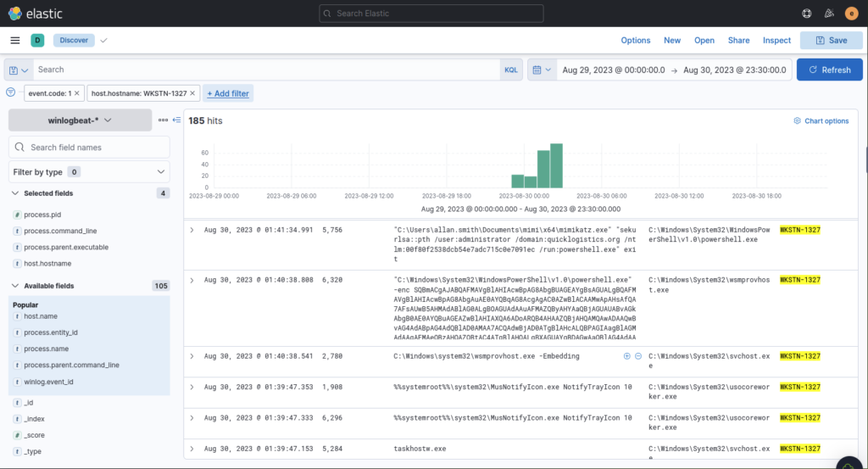Screen dimensions: 868x469
Task: Select process.command_line in selected fields
Action: click(x=60, y=231)
